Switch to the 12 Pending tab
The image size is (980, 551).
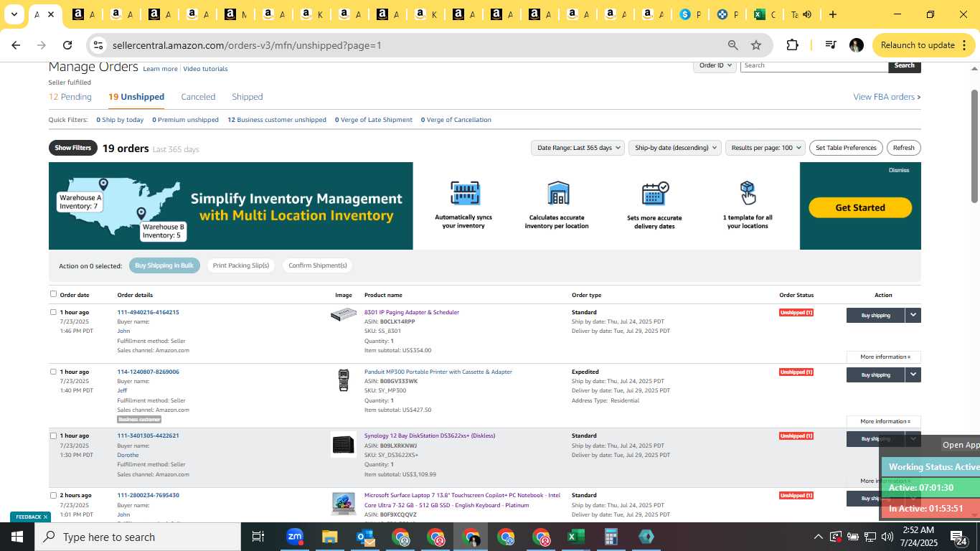coord(70,97)
